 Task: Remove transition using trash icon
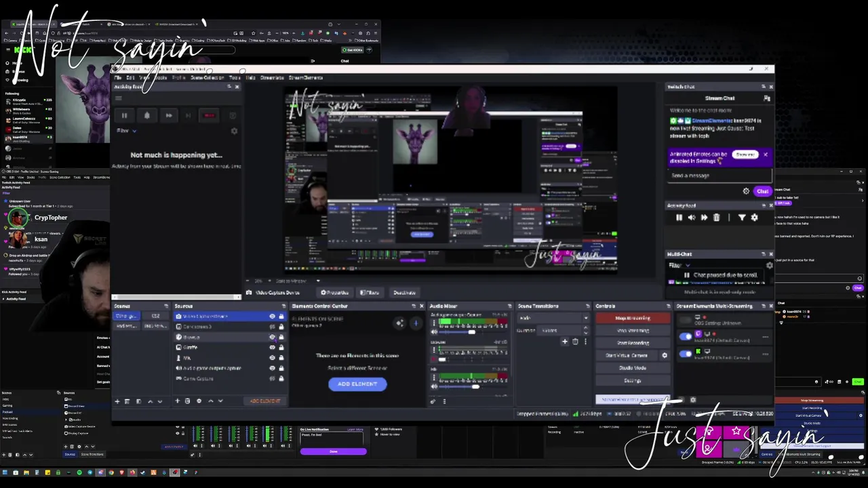pyautogui.click(x=575, y=342)
